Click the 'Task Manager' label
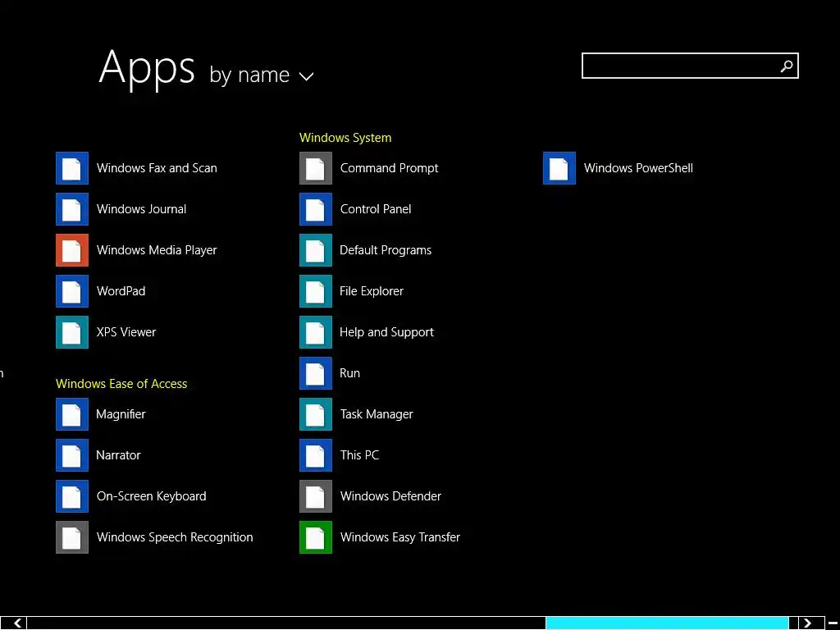Image resolution: width=840 pixels, height=630 pixels. click(377, 414)
